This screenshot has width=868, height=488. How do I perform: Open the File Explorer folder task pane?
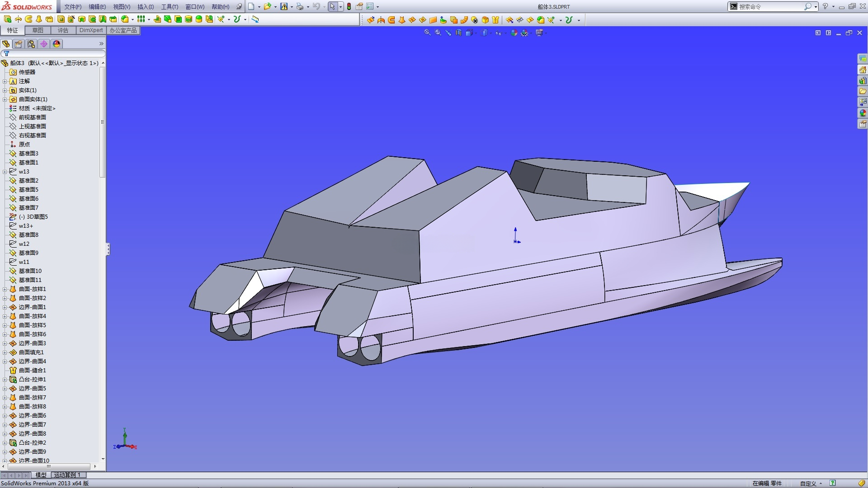[863, 91]
